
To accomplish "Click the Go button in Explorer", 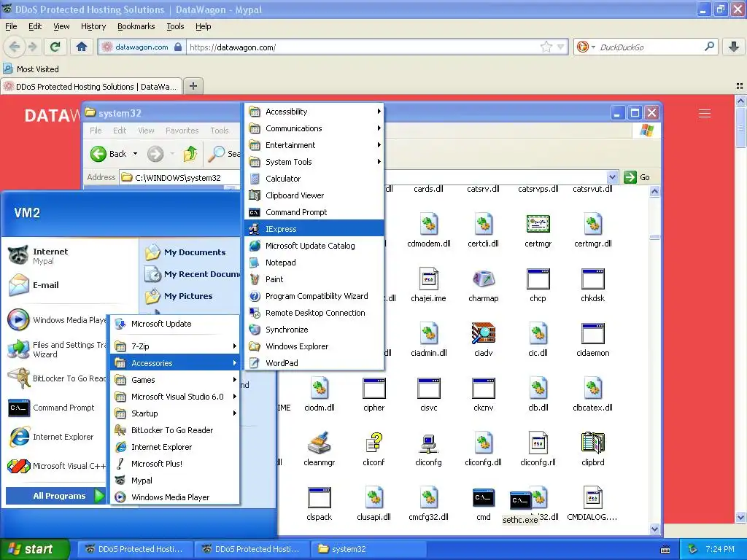I will 637,177.
